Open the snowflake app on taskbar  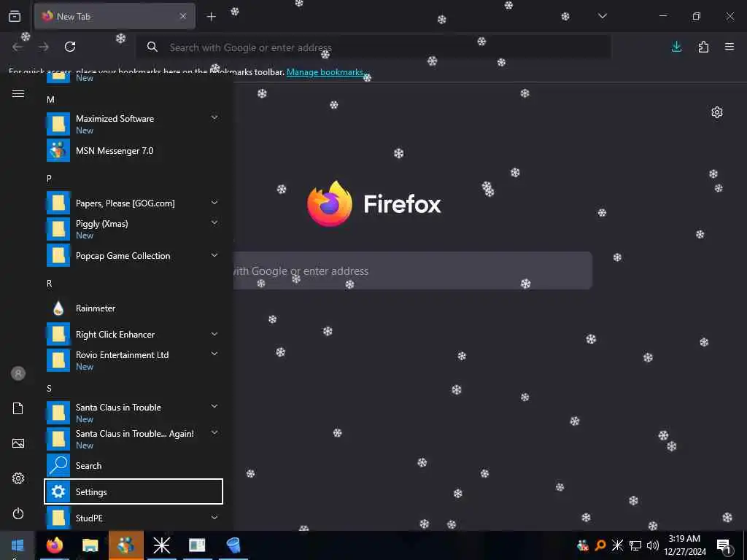point(161,545)
